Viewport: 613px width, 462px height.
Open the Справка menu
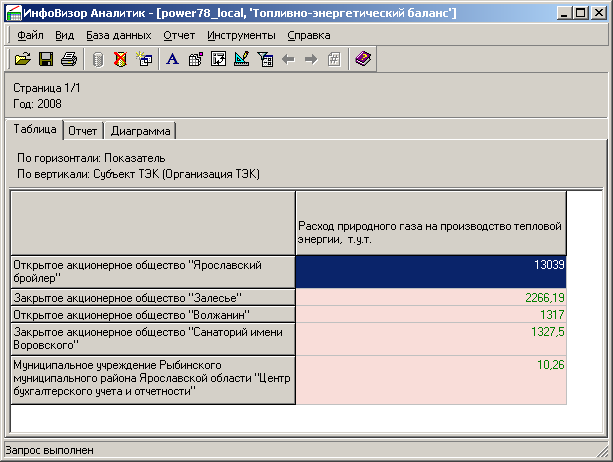[x=309, y=35]
